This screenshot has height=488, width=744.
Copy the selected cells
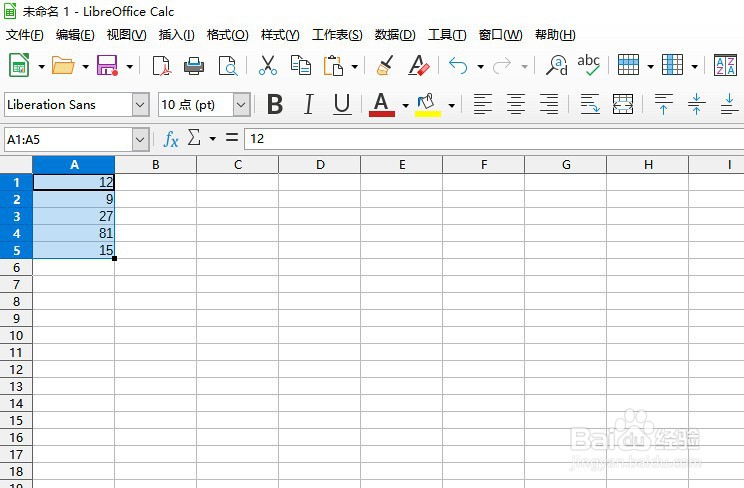[300, 66]
